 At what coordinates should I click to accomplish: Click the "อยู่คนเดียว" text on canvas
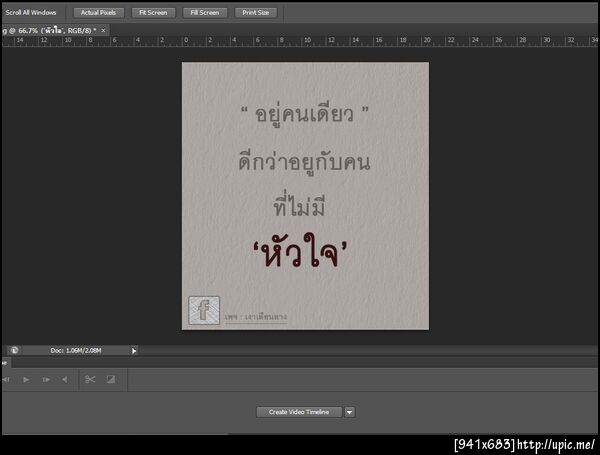pos(305,114)
